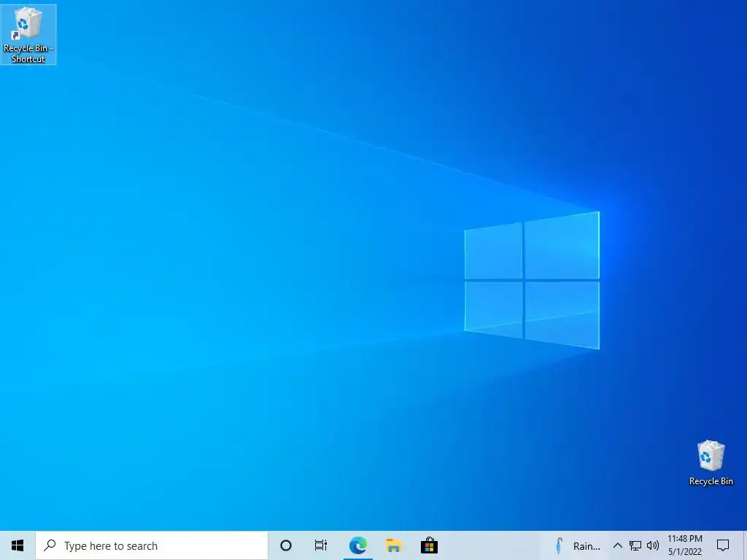This screenshot has height=560, width=747.
Task: Open the clock showing 11:48 PM
Action: click(x=685, y=545)
